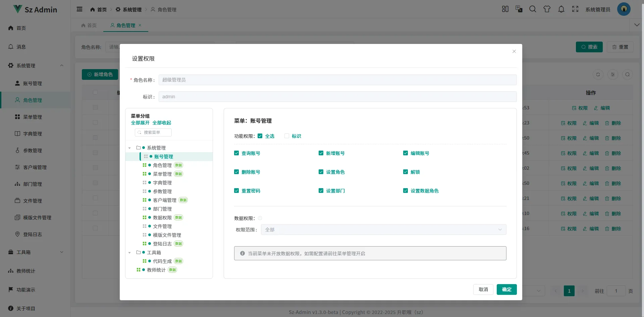The height and width of the screenshot is (317, 644).
Task: Select 角色管理 in menu tree
Action: coord(162,165)
